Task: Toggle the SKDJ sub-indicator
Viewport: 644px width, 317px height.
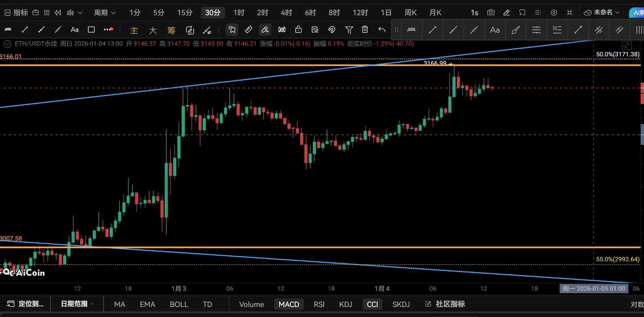Action: pyautogui.click(x=401, y=304)
